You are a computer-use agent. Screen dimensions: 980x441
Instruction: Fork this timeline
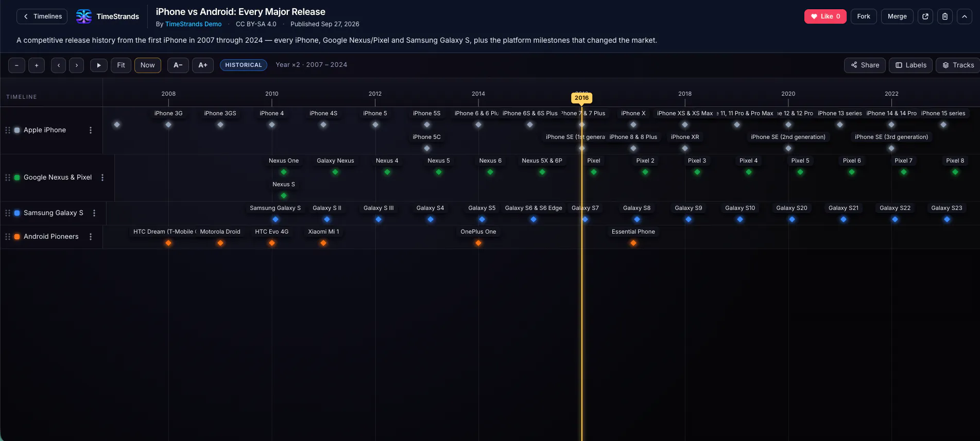864,16
